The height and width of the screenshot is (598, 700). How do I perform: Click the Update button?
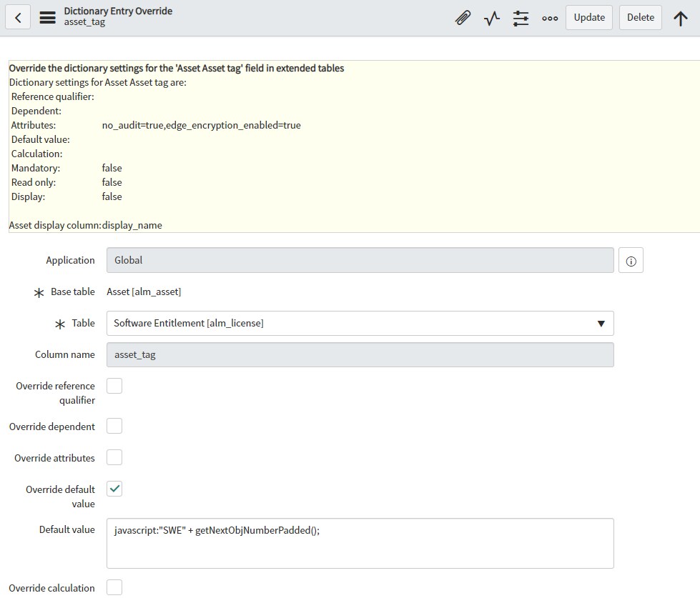coord(588,17)
